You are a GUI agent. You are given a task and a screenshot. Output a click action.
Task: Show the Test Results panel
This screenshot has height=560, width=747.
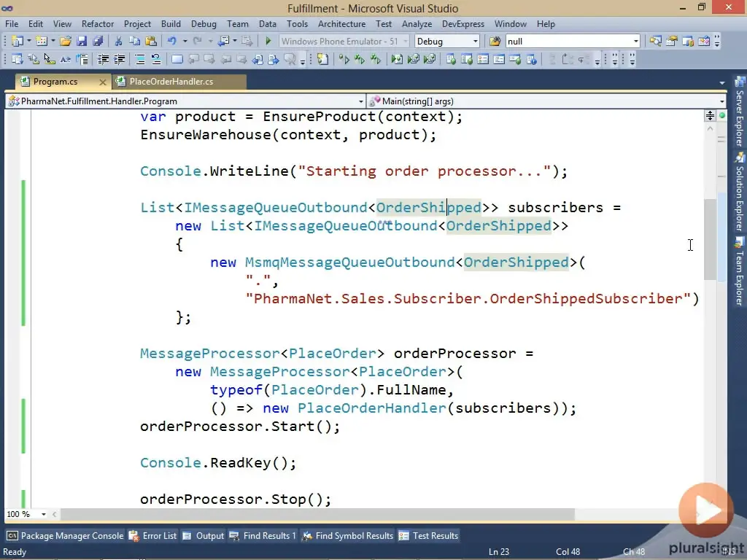pyautogui.click(x=428, y=536)
